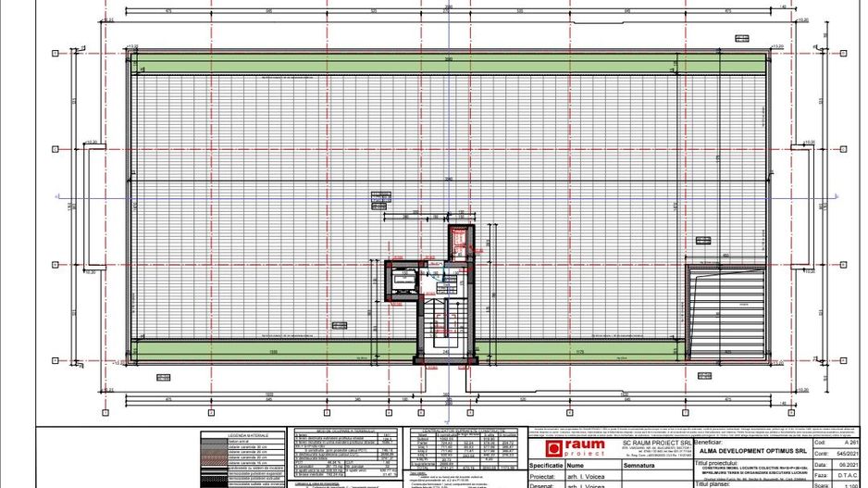Click the 'Titlul proiectului:' label
The width and height of the screenshot is (868, 488).
[x=716, y=462]
